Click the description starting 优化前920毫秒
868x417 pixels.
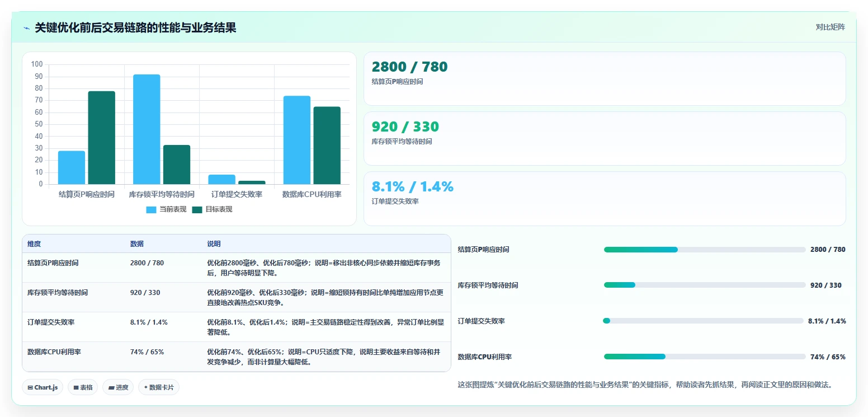click(x=325, y=297)
